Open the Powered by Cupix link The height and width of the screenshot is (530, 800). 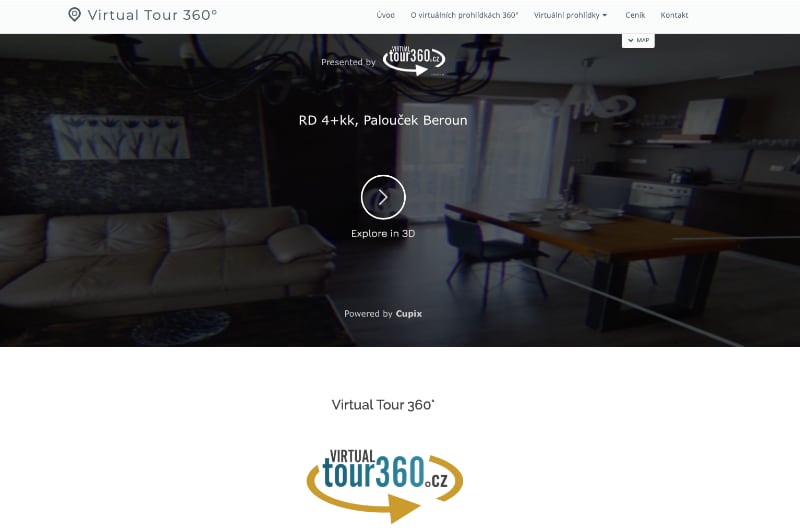click(x=383, y=314)
